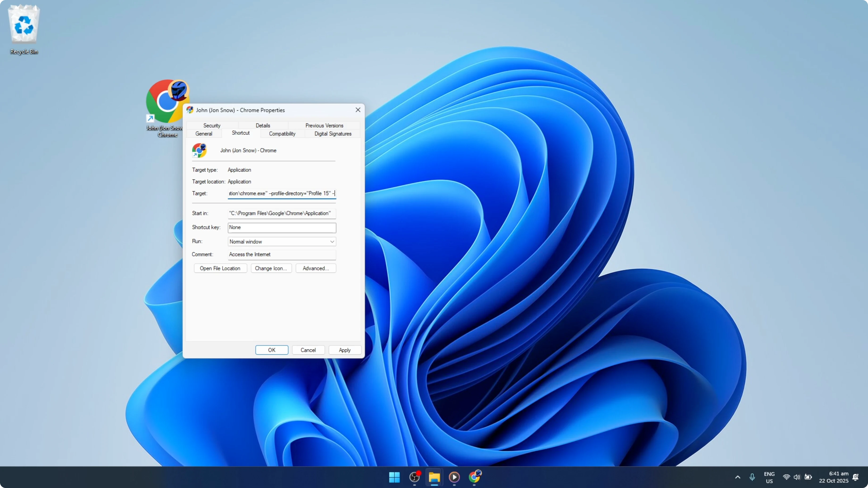Open Chrome profile icon in taskbar
Image resolution: width=868 pixels, height=488 pixels.
(474, 477)
